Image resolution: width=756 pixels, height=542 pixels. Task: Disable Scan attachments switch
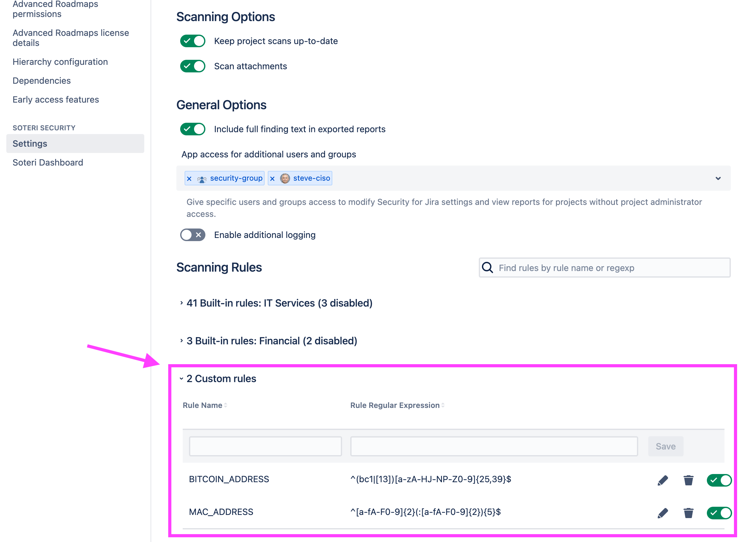pos(192,66)
